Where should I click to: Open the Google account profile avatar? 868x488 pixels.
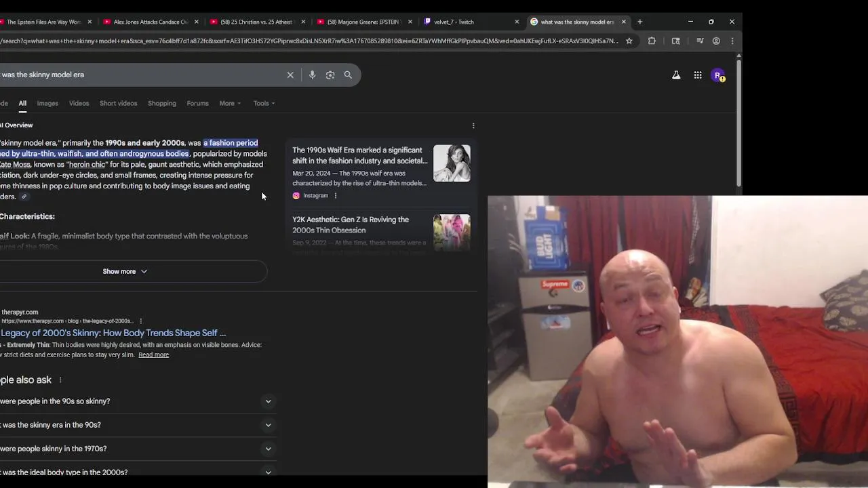(718, 75)
